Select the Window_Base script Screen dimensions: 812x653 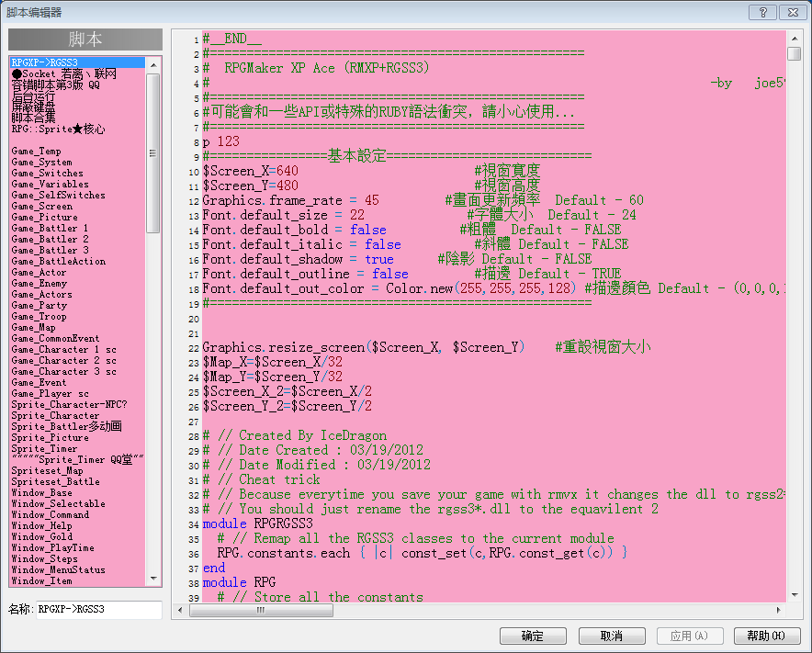pyautogui.click(x=78, y=492)
